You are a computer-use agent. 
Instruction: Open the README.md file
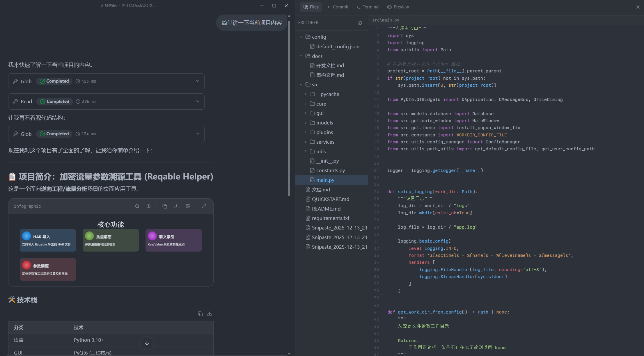pyautogui.click(x=326, y=209)
